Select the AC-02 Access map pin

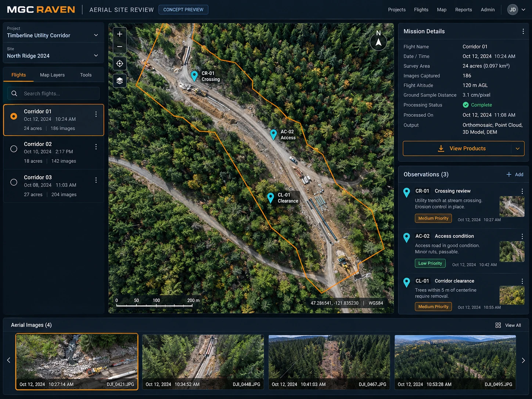273,134
